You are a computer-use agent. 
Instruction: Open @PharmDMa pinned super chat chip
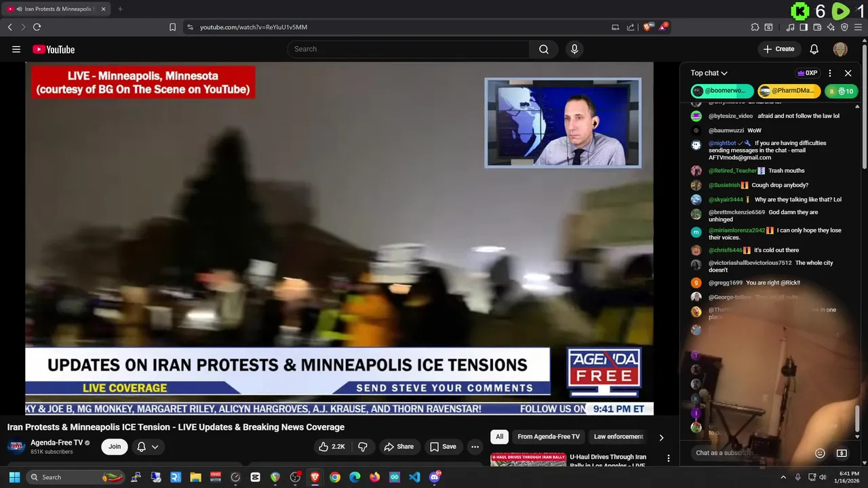(x=789, y=91)
